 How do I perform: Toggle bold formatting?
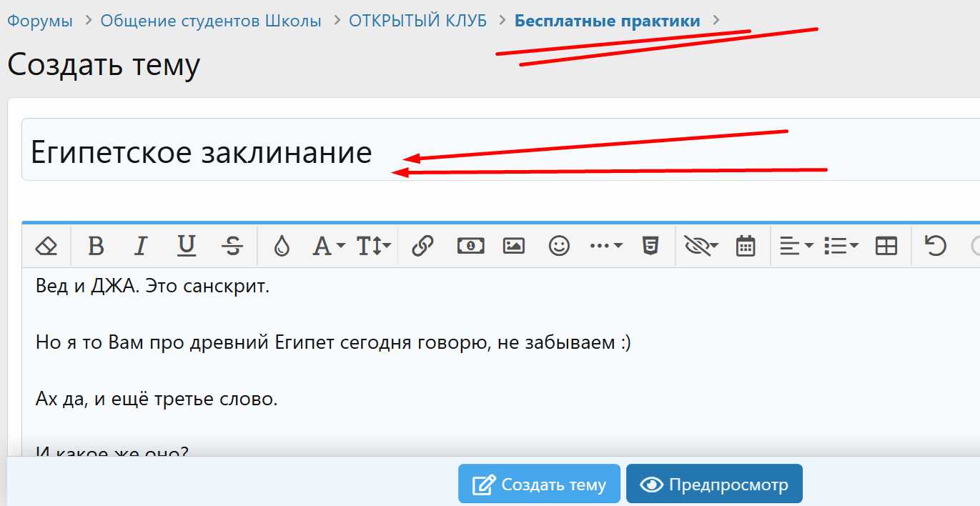click(96, 246)
